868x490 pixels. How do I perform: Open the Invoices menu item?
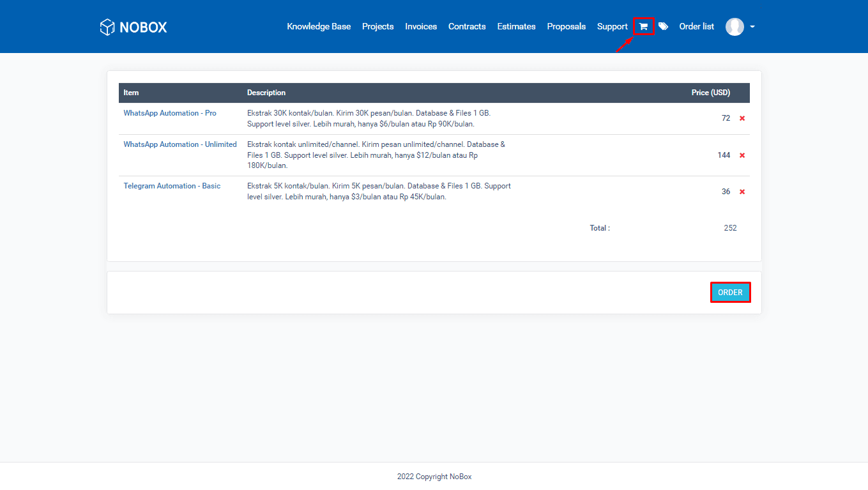coord(421,26)
